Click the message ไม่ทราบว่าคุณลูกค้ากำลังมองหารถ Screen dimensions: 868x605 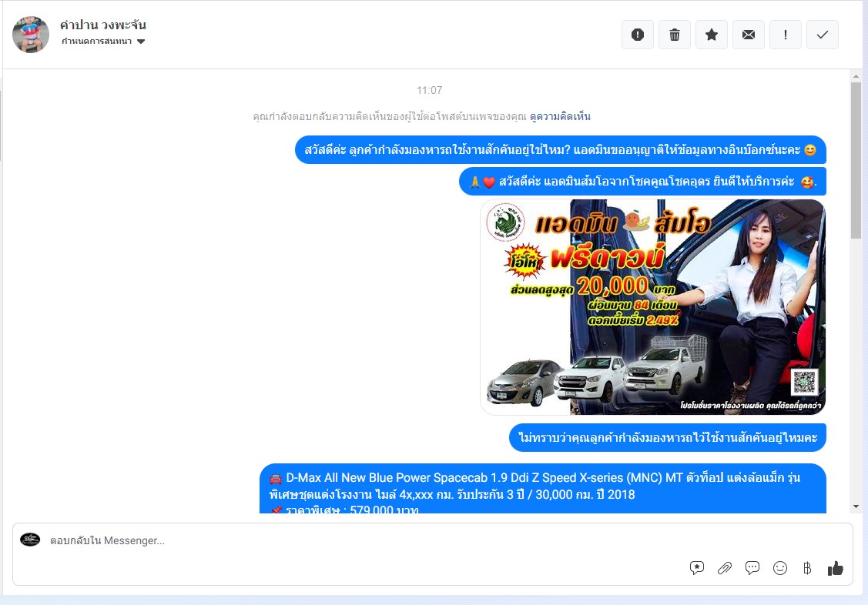click(x=668, y=437)
